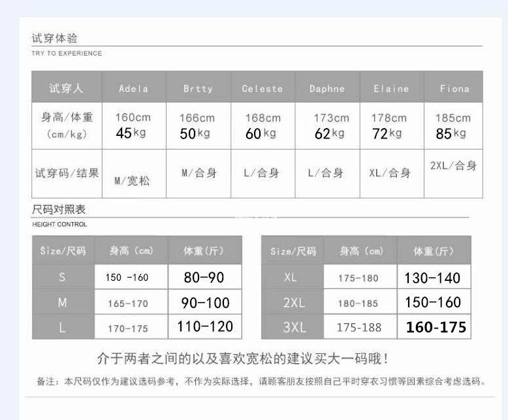Click the XL/合身 result cell
Viewport: 508px width, 420px height.
[392, 173]
